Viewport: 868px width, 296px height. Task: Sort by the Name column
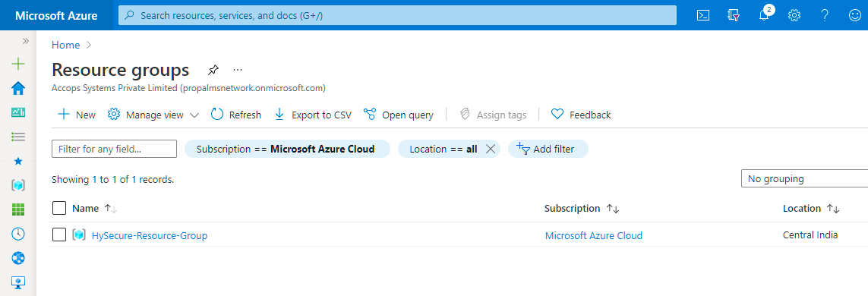[x=95, y=209]
